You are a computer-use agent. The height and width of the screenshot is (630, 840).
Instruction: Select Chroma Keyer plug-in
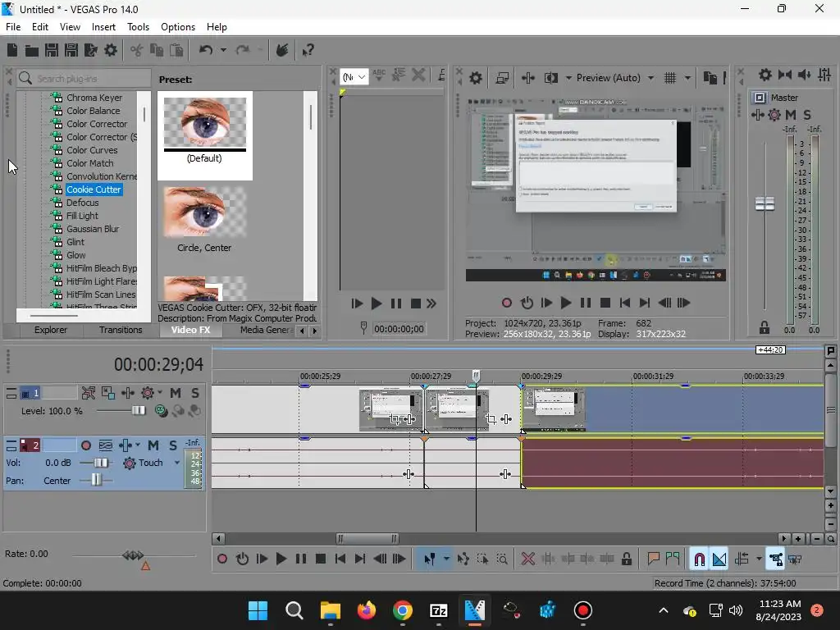pos(94,98)
